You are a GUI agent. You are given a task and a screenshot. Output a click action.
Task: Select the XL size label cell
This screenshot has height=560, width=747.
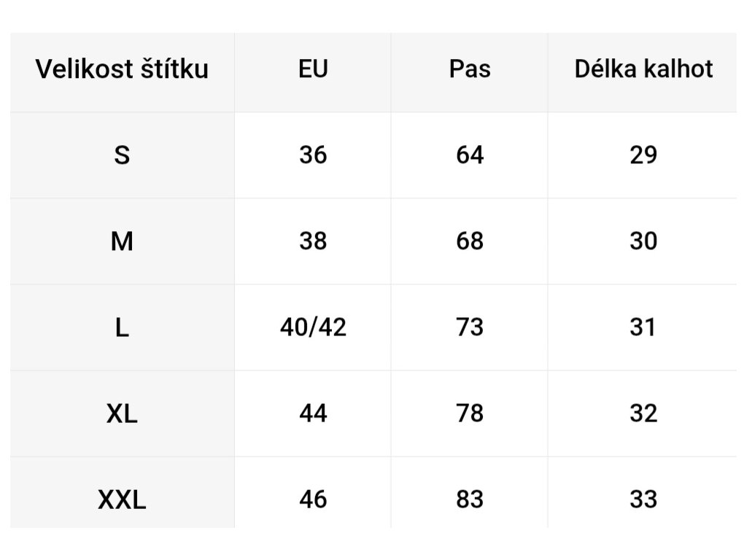(x=122, y=413)
